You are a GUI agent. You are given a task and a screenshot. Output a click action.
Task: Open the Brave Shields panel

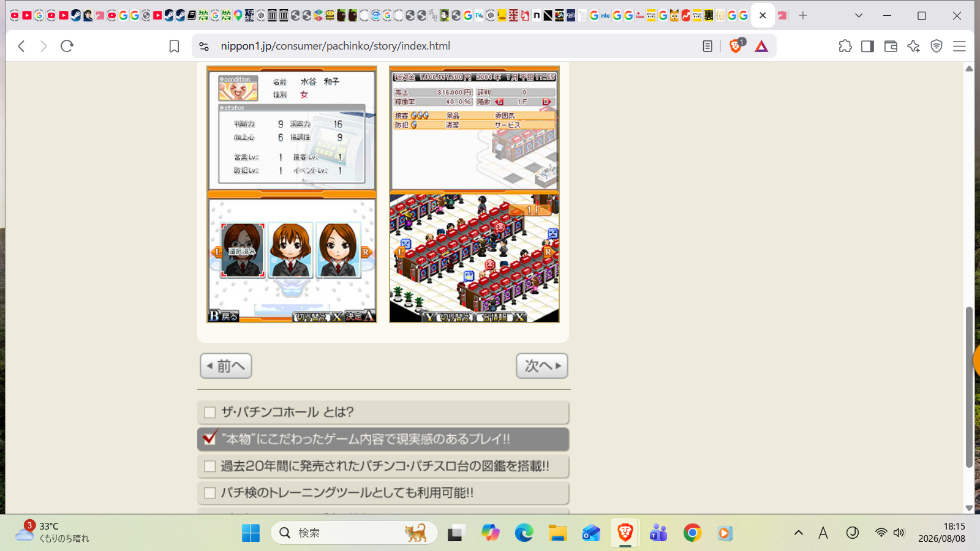pos(736,46)
